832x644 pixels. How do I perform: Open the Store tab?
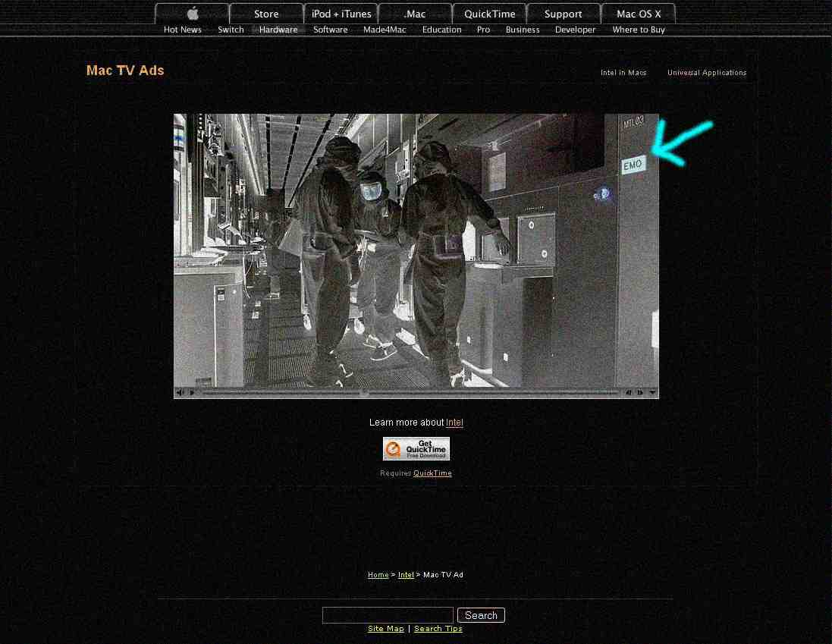266,14
